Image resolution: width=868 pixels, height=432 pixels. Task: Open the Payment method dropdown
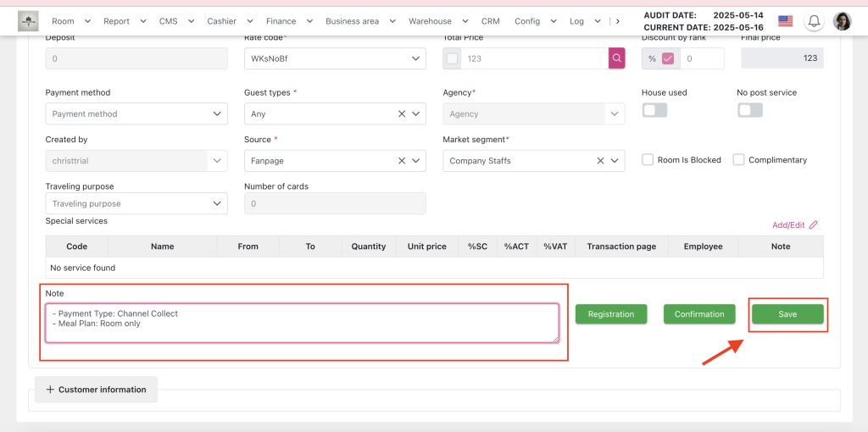pyautogui.click(x=136, y=114)
